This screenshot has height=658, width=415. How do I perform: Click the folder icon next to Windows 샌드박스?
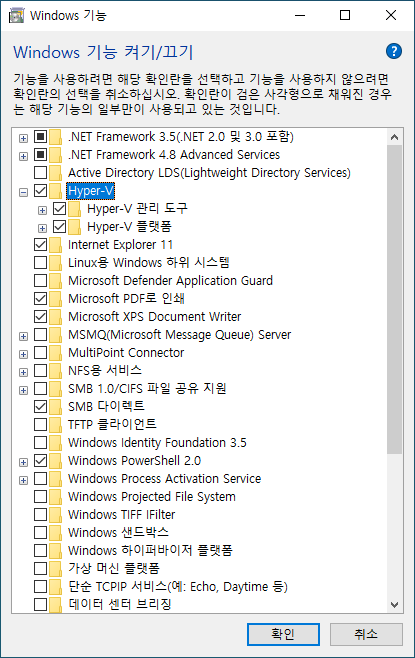[55, 533]
